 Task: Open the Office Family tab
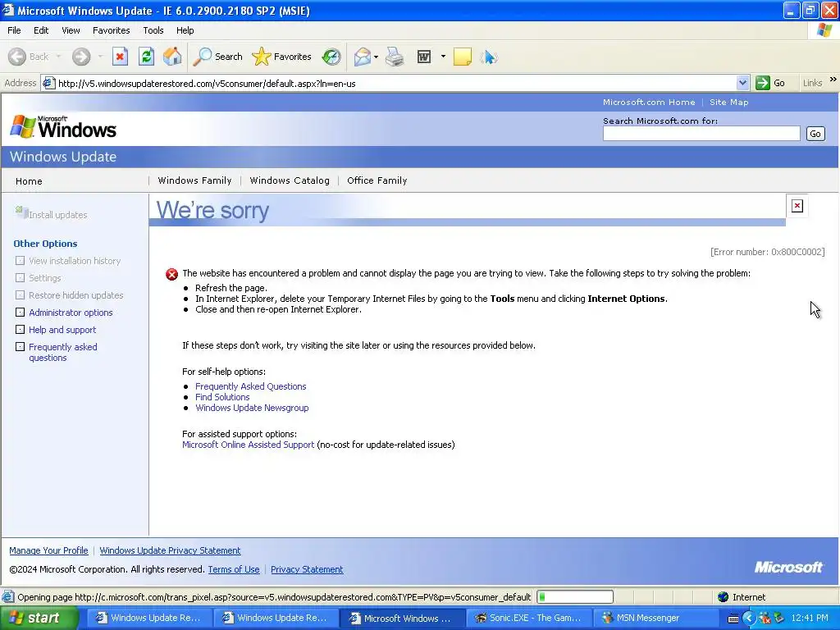point(377,180)
